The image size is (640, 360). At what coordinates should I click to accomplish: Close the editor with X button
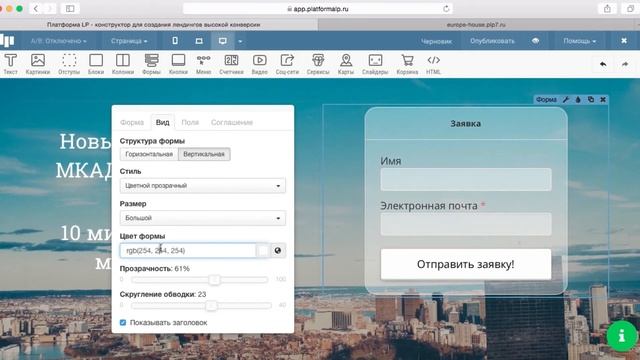coord(624,41)
